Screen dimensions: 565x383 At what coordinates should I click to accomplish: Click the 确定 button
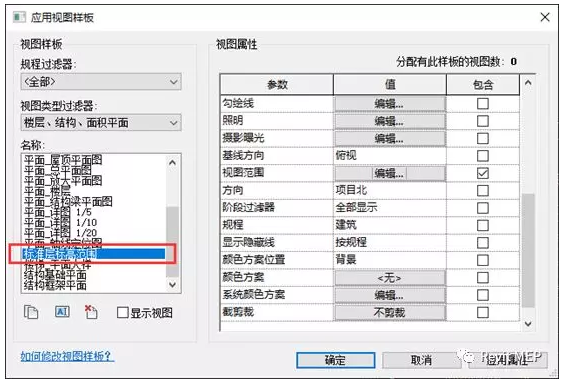(335, 360)
